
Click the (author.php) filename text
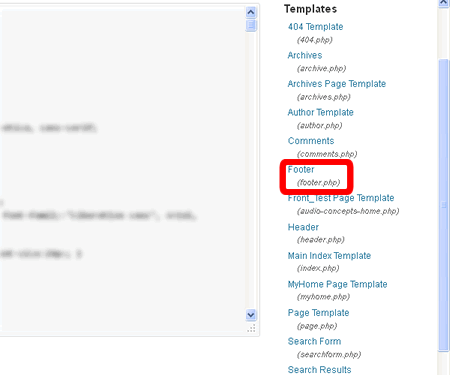pos(319,126)
